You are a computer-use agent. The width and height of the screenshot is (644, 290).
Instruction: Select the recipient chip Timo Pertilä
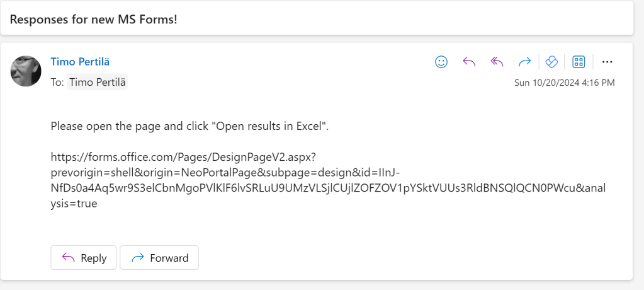(98, 82)
